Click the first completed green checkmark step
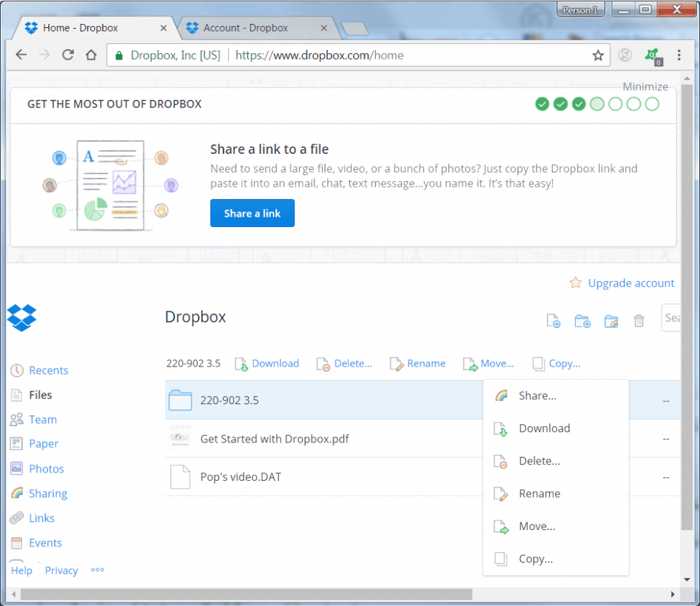The width and height of the screenshot is (700, 606). (x=542, y=104)
